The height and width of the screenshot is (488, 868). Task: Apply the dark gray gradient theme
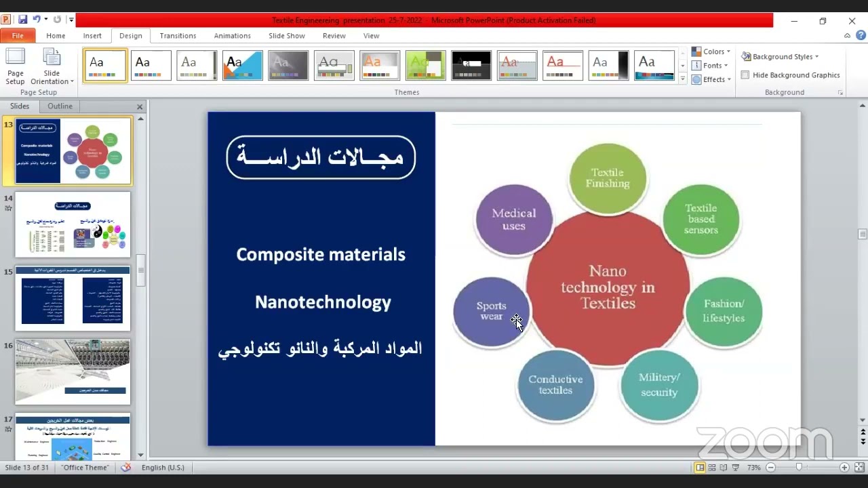click(x=288, y=65)
